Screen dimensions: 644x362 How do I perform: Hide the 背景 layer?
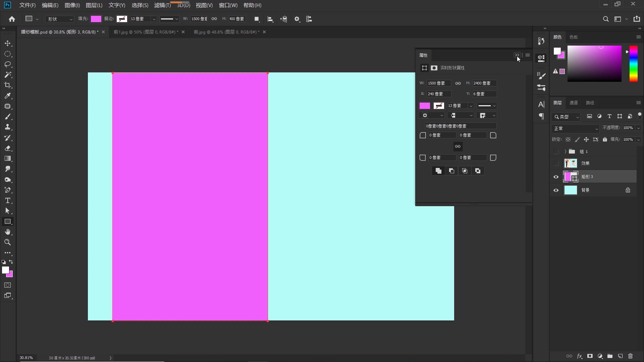(556, 190)
